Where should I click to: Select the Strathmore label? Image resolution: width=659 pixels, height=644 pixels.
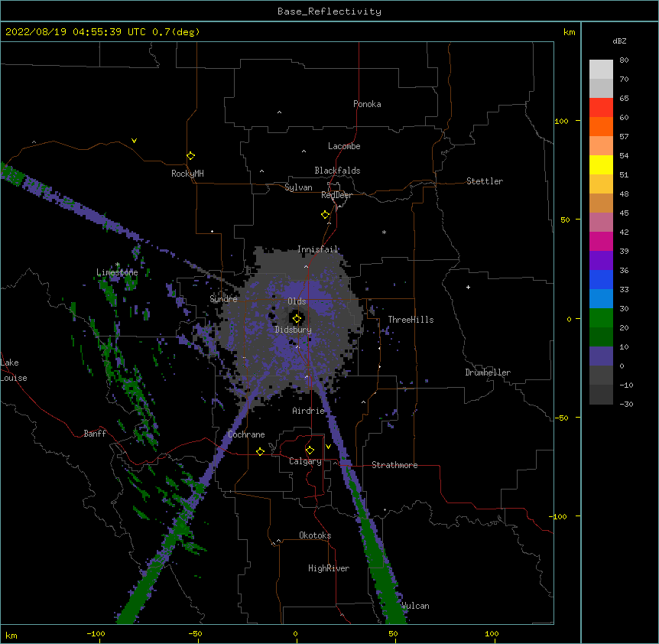pyautogui.click(x=394, y=465)
